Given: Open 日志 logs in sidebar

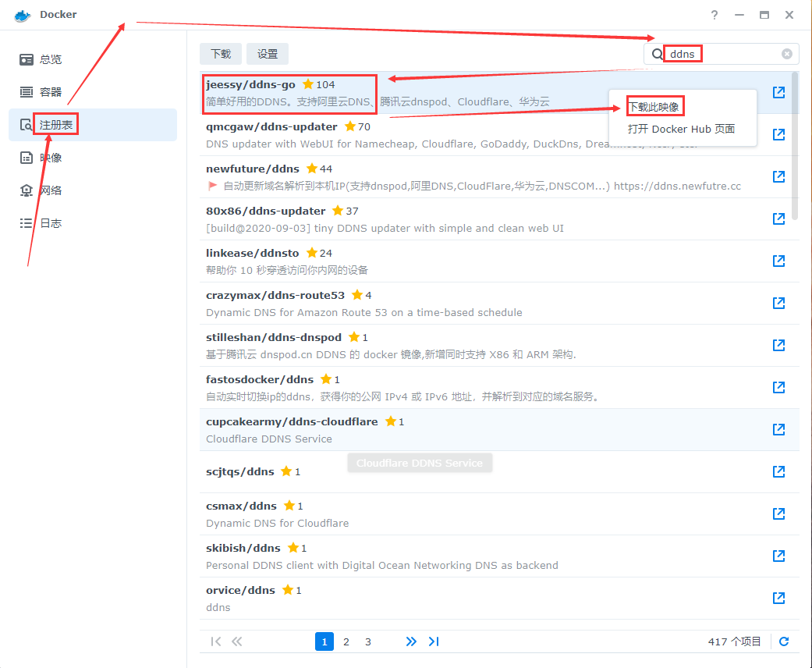Looking at the screenshot, I should point(93,223).
